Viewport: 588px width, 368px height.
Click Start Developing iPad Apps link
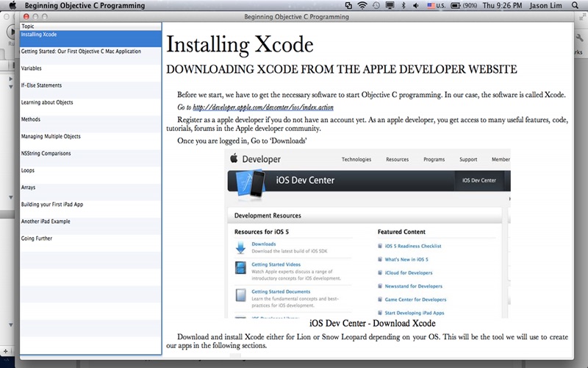click(x=415, y=313)
